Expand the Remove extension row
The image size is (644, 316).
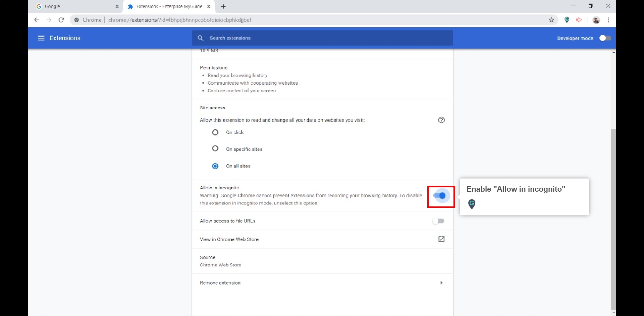pyautogui.click(x=441, y=282)
